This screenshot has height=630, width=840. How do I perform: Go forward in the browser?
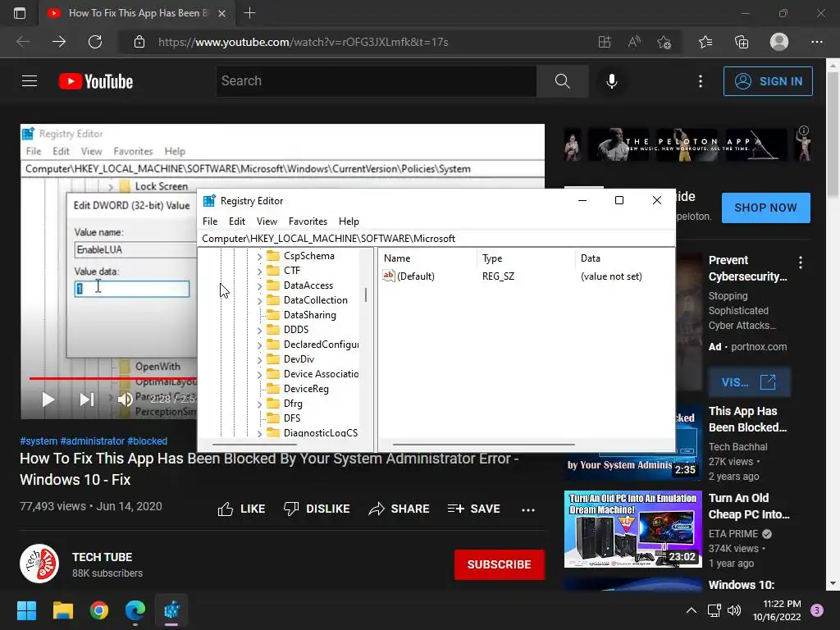coord(59,42)
